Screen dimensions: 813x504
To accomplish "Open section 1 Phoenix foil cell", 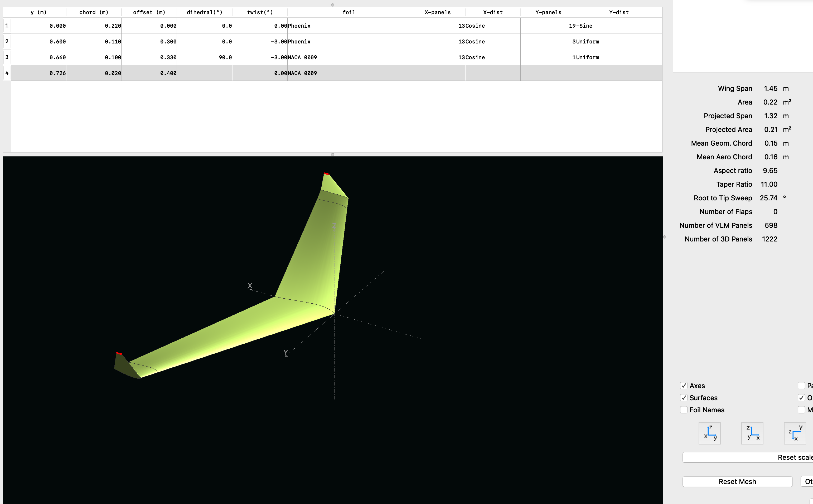I will point(348,26).
